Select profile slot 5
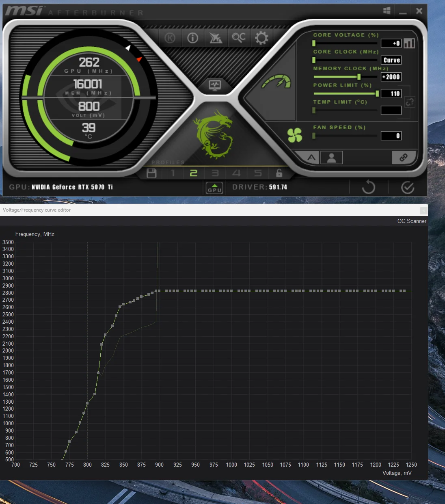445x504 pixels. pos(258,173)
